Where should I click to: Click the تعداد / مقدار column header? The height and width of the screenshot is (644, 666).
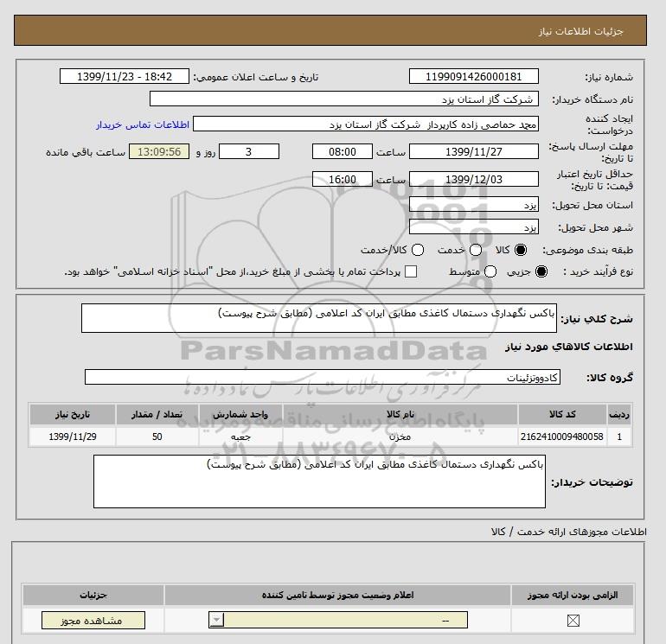(157, 414)
